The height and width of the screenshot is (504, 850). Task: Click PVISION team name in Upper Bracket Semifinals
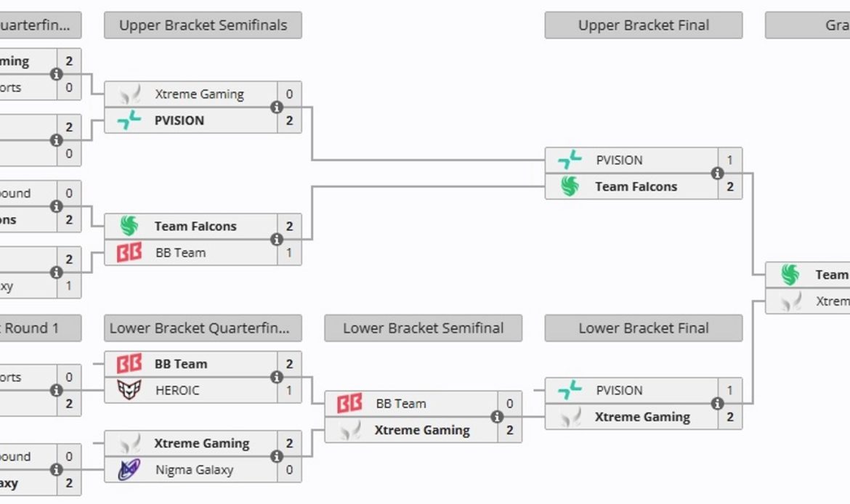[179, 121]
